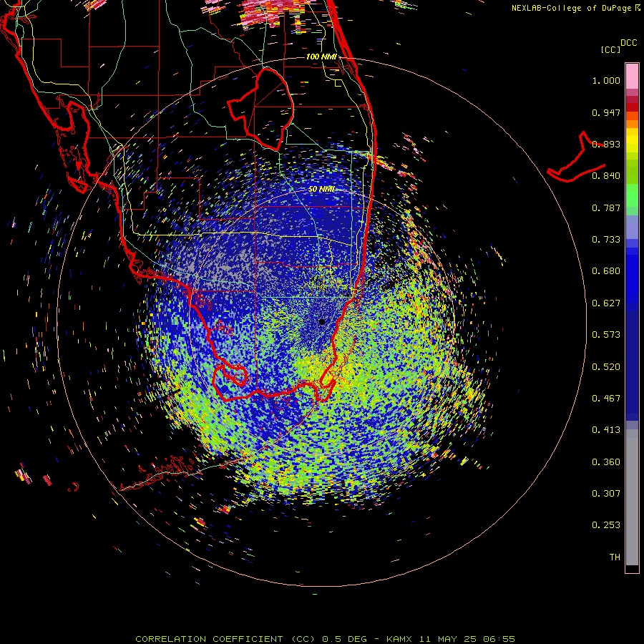This screenshot has width=644, height=644.
Task: Select the 0.627 legend value
Action: 606,303
